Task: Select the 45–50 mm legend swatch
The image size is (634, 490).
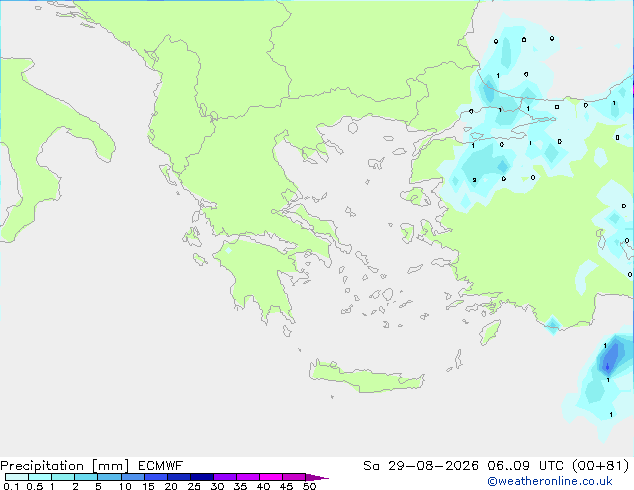Action: coord(294,477)
